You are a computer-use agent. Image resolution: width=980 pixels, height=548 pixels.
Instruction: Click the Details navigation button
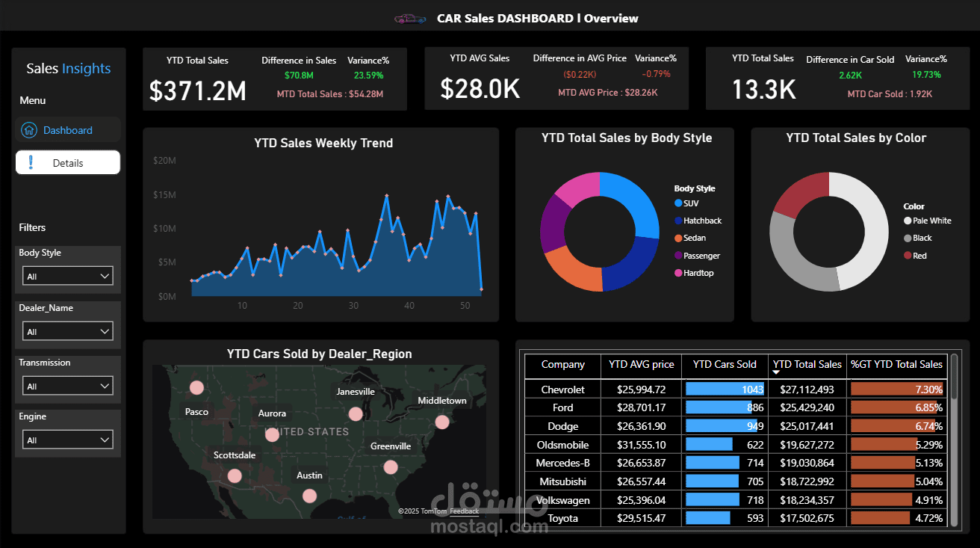click(x=67, y=162)
